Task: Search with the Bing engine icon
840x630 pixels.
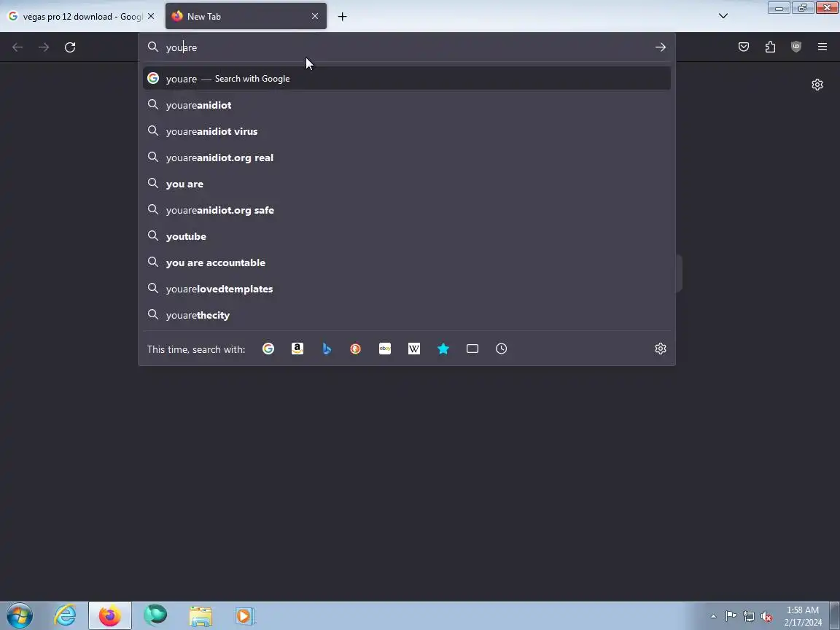Action: pos(327,349)
